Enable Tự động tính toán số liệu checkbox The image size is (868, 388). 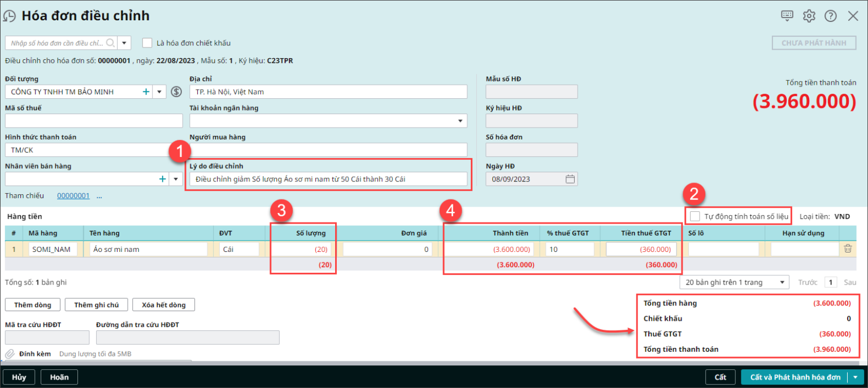(695, 216)
